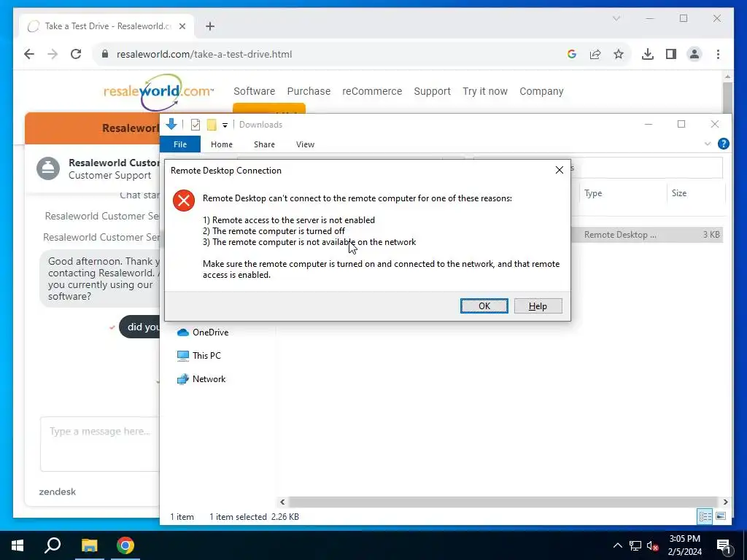Click the customer support agent avatar icon
Screen dimensions: 747x560
48,168
